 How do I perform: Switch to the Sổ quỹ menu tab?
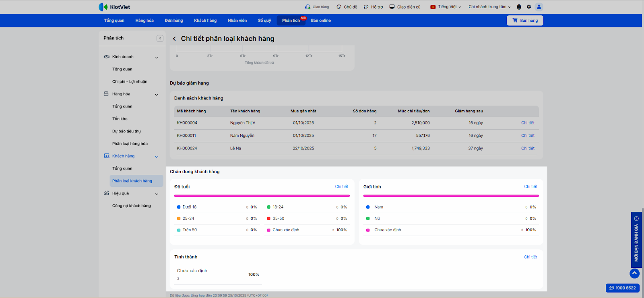[x=264, y=21]
